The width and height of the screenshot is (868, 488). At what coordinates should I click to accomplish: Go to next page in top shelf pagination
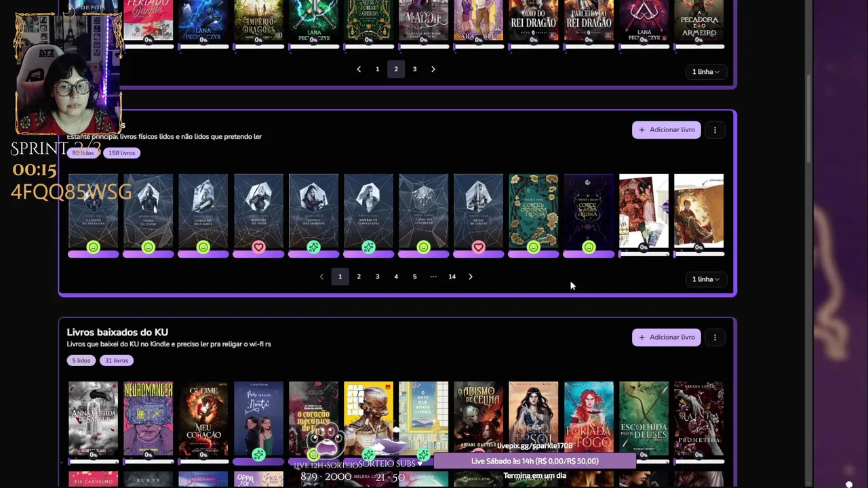[433, 69]
